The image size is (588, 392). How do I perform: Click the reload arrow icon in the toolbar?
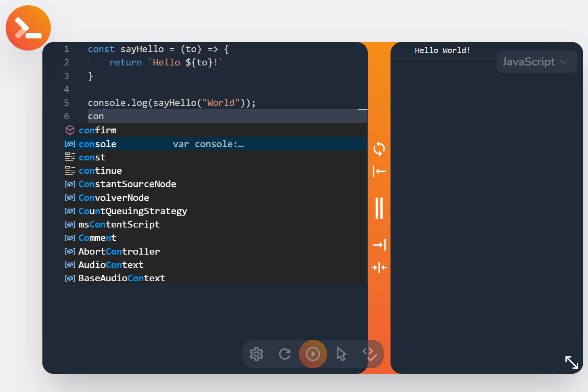tap(285, 354)
